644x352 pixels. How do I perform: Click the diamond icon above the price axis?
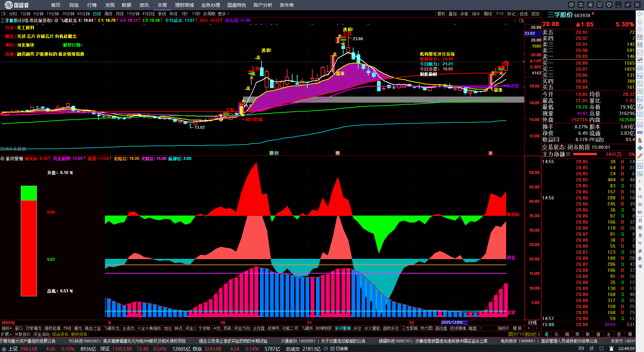click(x=515, y=21)
